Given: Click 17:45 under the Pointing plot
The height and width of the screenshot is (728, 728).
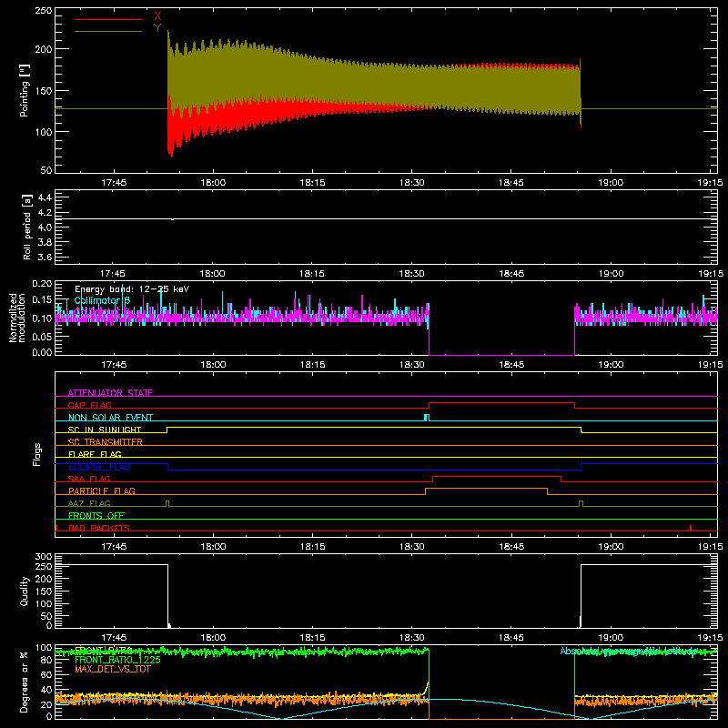Looking at the screenshot, I should tap(114, 183).
